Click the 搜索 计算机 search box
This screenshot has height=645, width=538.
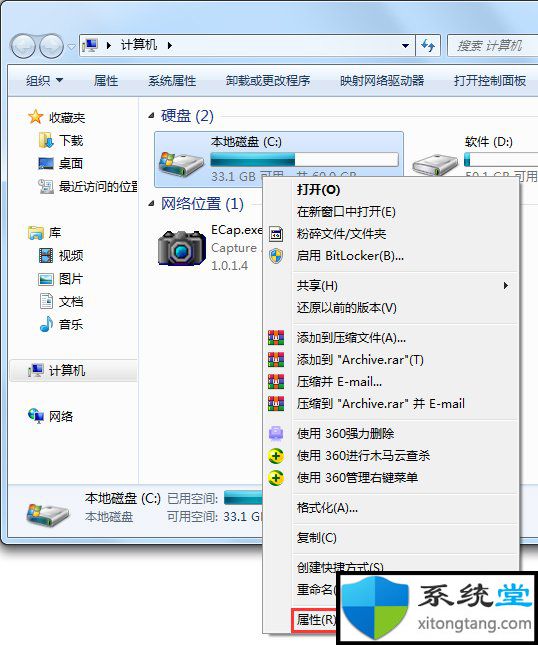492,45
